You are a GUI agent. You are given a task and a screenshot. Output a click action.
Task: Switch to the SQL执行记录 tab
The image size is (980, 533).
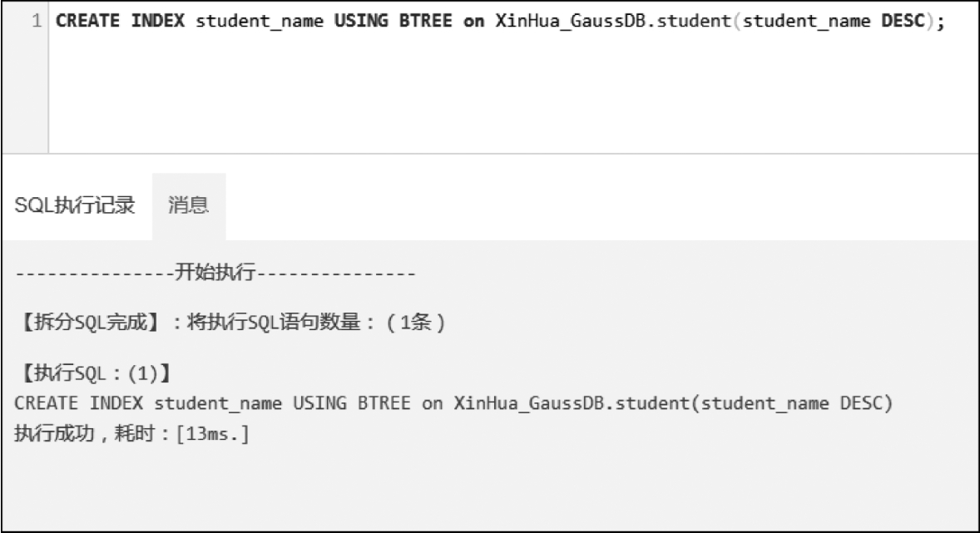75,205
